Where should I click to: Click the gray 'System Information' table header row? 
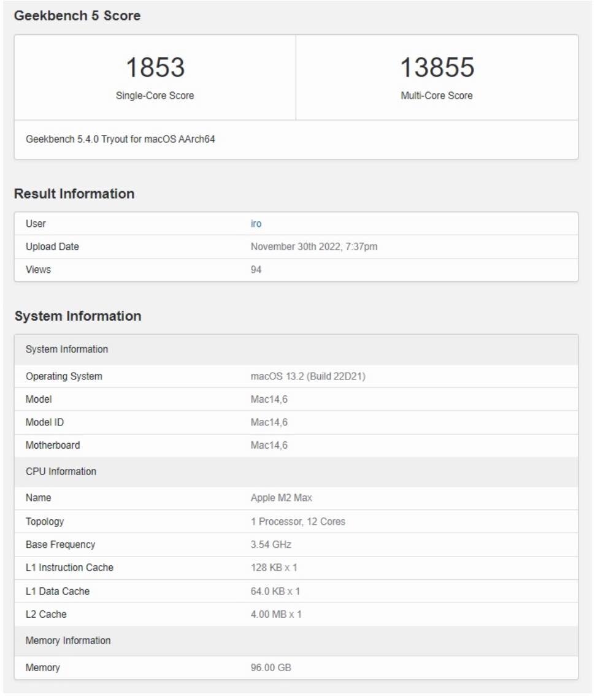click(296, 349)
